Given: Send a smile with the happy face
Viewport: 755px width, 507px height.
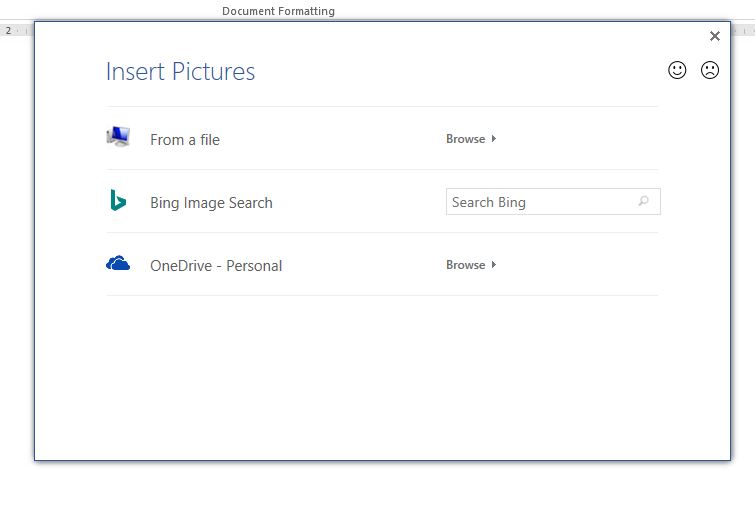Looking at the screenshot, I should tap(677, 70).
